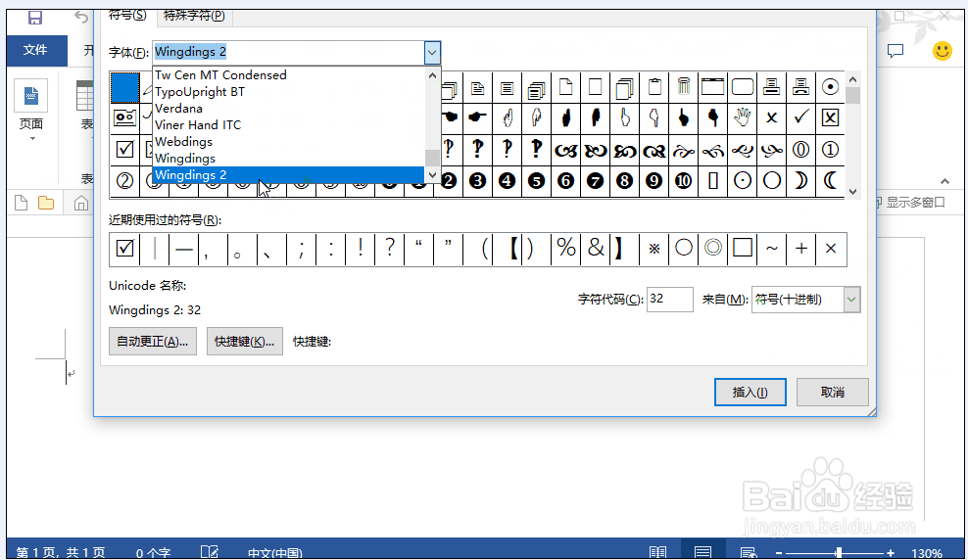The image size is (968, 560).
Task: Open 快捷键(K)... shortcut key button
Action: (245, 342)
